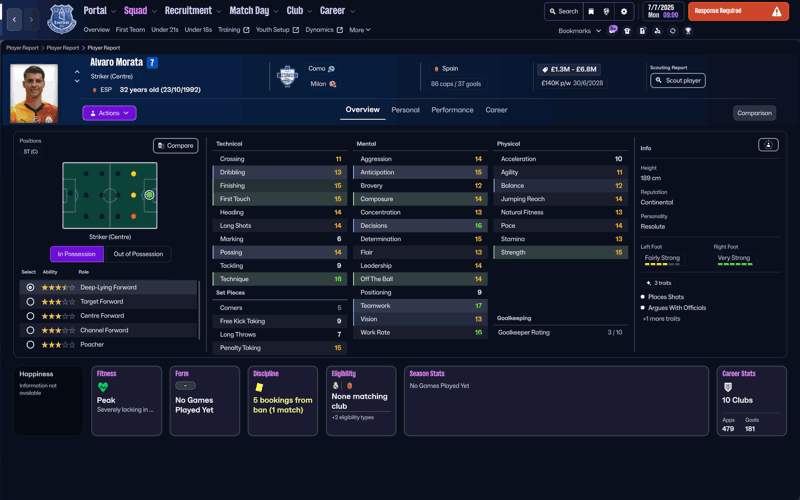800x500 pixels.
Task: Open the settings gear in top bar
Action: pyautogui.click(x=623, y=11)
